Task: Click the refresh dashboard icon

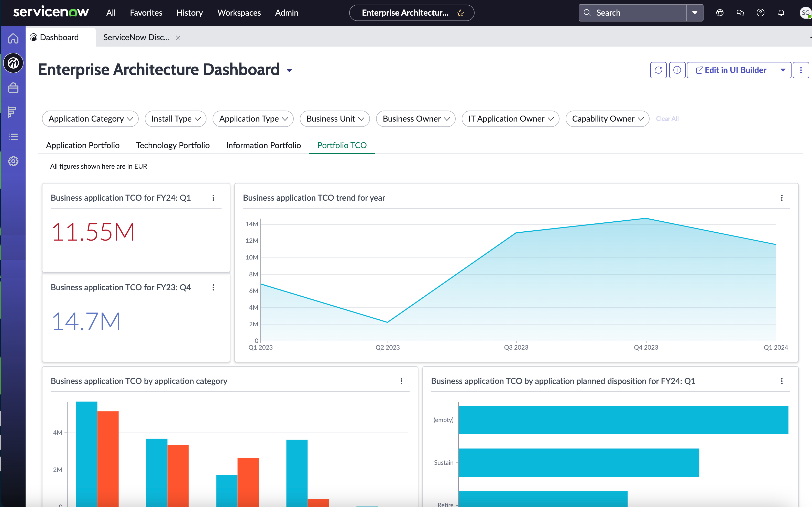Action: click(658, 70)
